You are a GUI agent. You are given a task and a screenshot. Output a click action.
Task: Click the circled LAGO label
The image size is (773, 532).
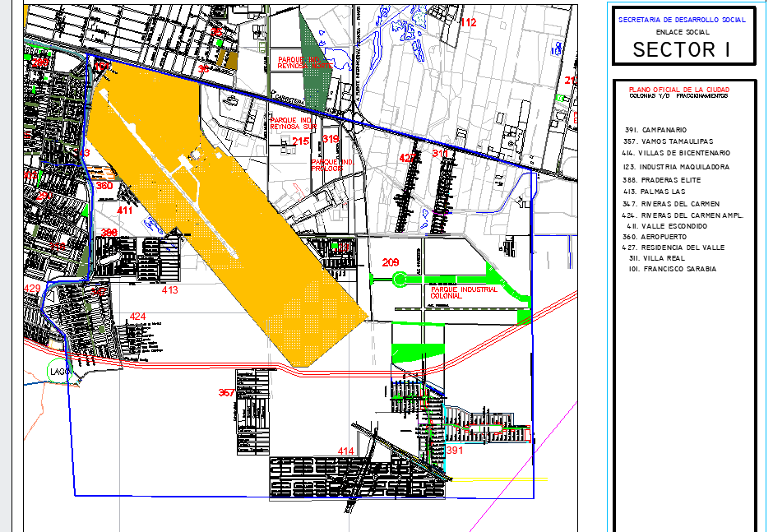tap(60, 372)
